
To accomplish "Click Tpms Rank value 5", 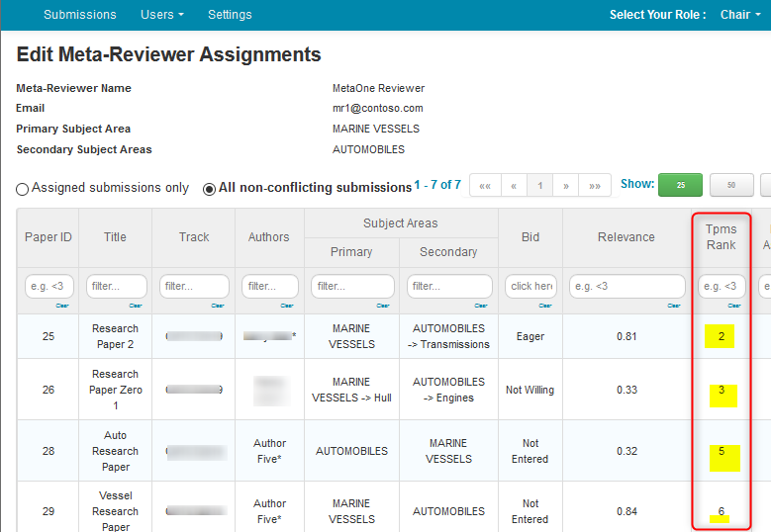I will click(x=722, y=451).
